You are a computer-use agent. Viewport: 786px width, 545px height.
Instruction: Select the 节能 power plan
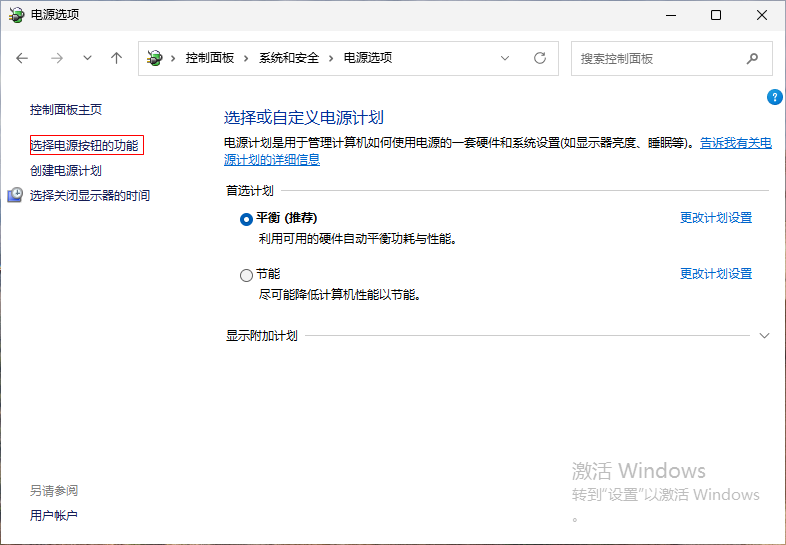246,275
